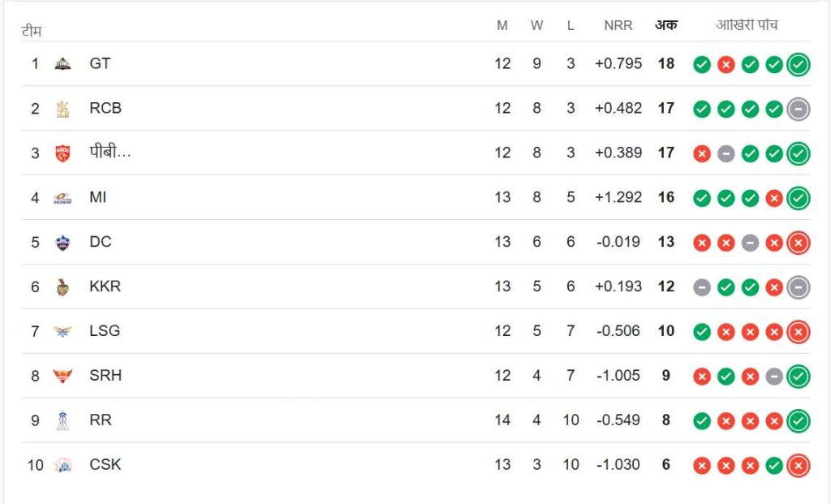Click the RCB team logo icon
Screen dimensions: 831x504
coord(62,109)
